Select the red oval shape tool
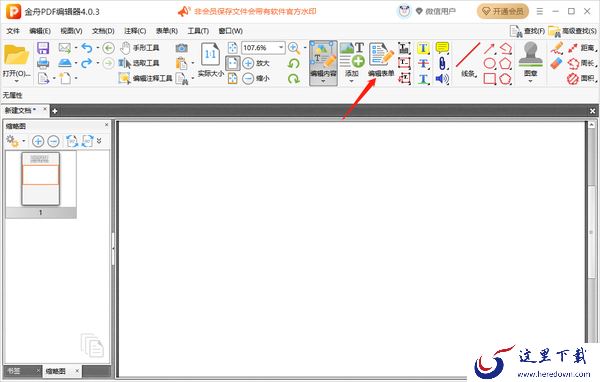Viewport: 600px width, 382px height. (489, 63)
